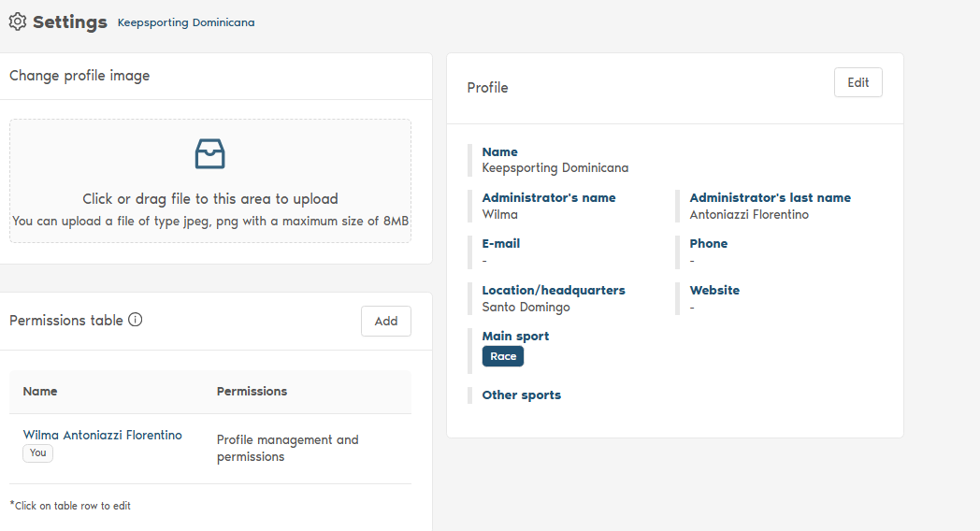Viewport: 980px width, 531px height.
Task: Click the Other sports label
Action: (522, 395)
